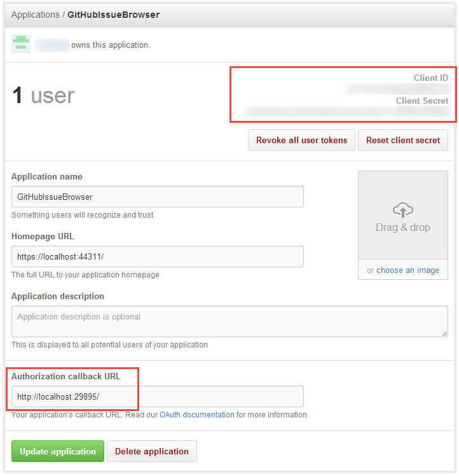Click Update application button

tap(58, 451)
